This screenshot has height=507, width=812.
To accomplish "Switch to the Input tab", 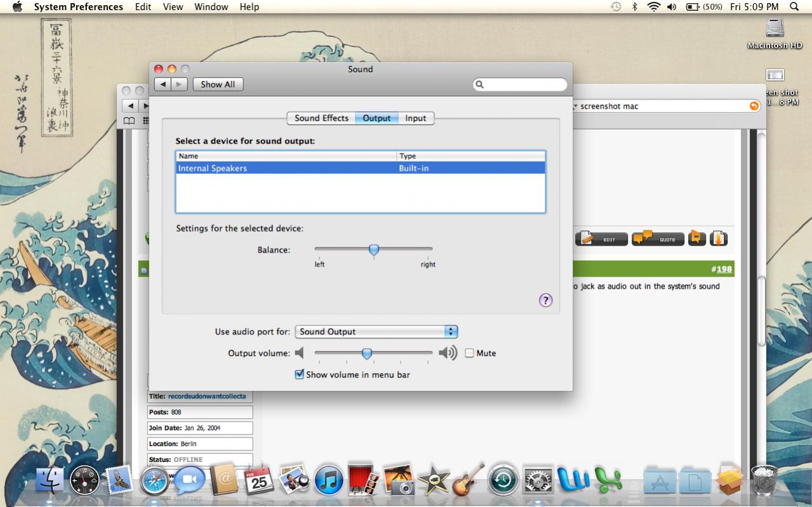I will (416, 118).
